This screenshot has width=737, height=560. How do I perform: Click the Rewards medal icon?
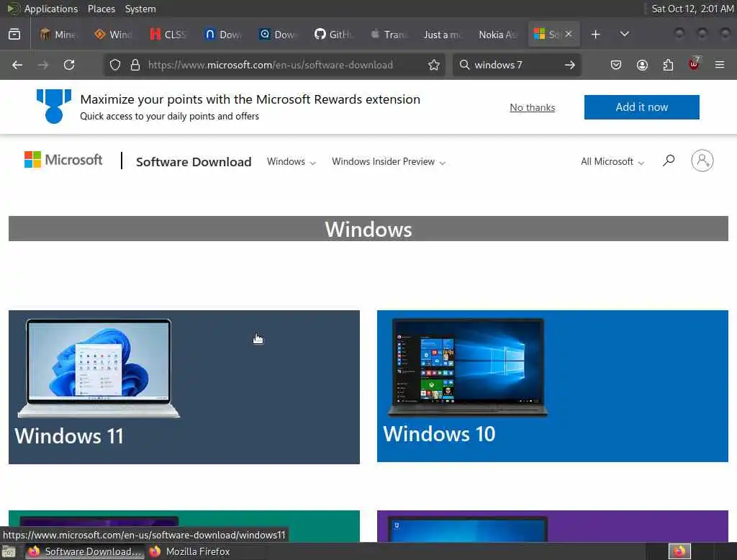click(x=54, y=107)
